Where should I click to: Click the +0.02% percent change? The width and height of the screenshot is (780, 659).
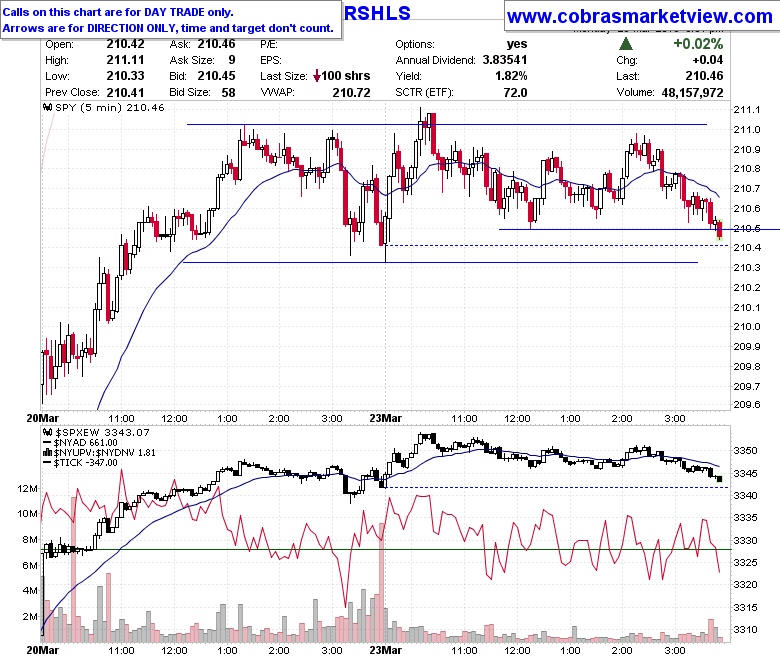(698, 44)
